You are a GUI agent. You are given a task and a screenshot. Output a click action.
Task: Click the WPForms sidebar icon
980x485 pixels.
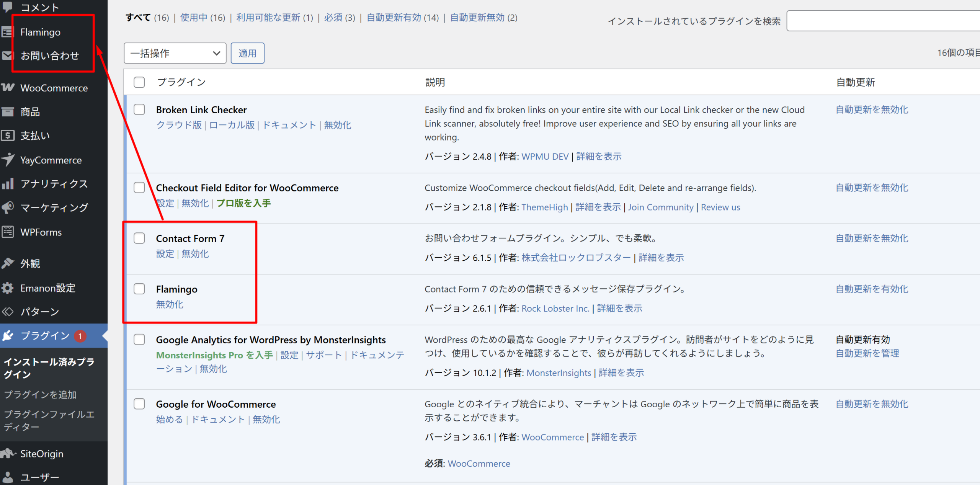coord(8,232)
